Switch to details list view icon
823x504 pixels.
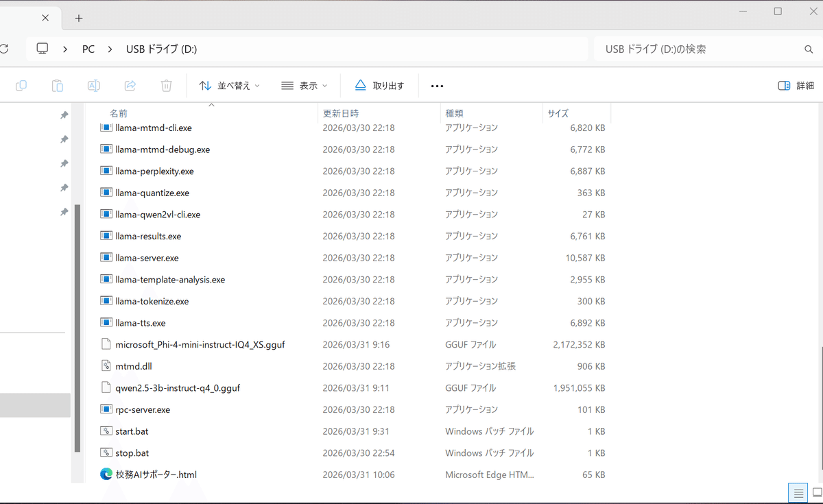point(797,493)
